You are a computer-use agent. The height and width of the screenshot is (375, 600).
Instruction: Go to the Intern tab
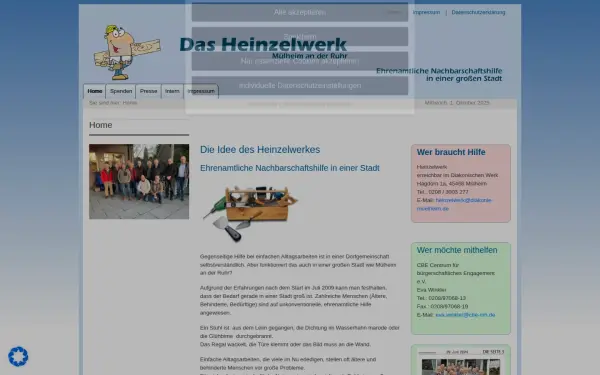172,91
